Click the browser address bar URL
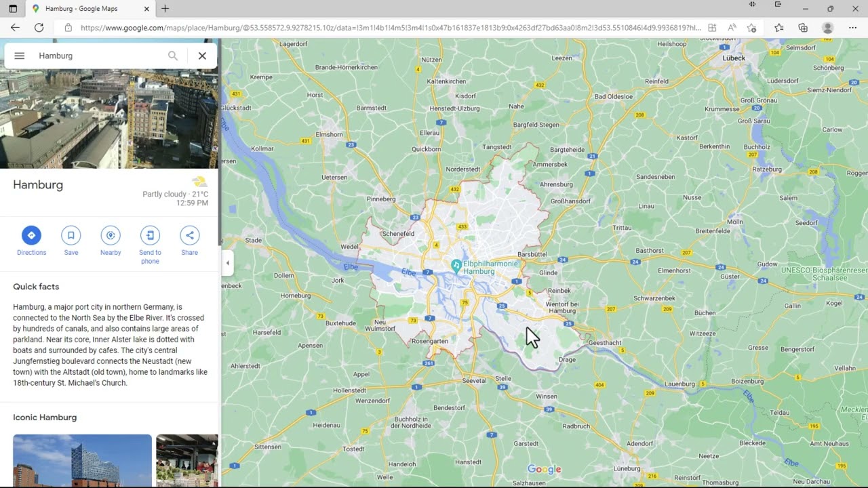The image size is (868, 488). point(391,28)
